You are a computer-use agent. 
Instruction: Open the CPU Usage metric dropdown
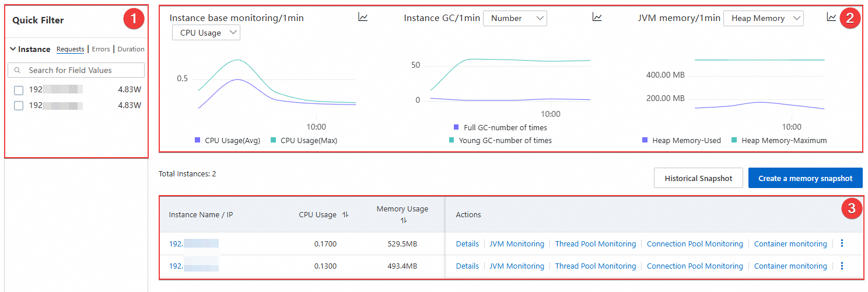tap(206, 33)
